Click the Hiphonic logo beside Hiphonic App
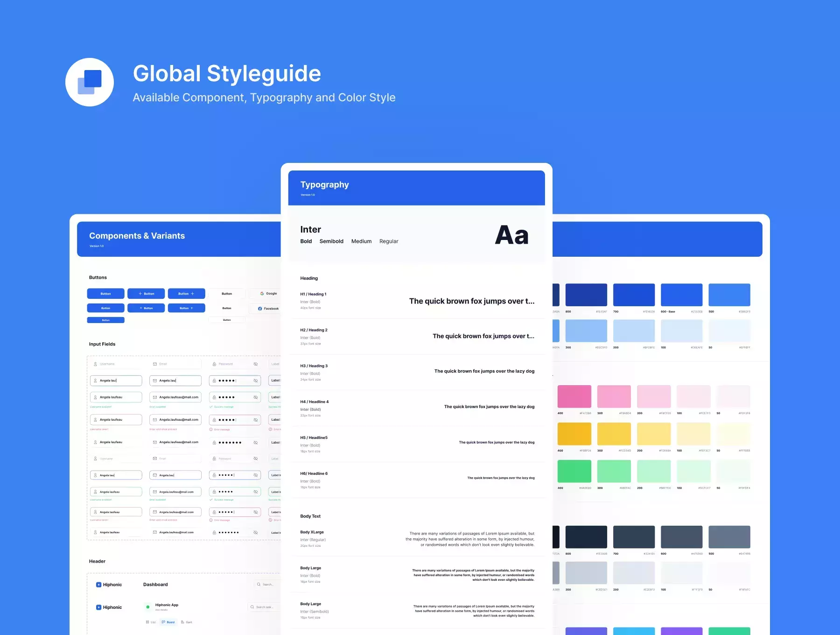The width and height of the screenshot is (840, 635). tap(98, 607)
